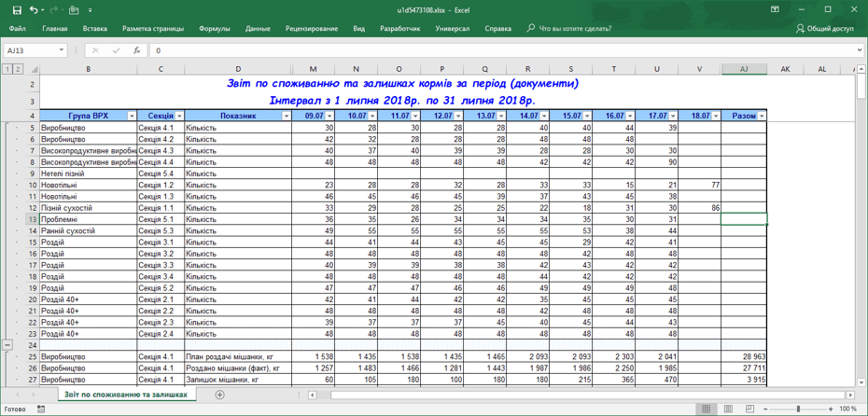Click the 'Что вы хотите сделать?' search field
The image size is (868, 416).
pos(575,29)
